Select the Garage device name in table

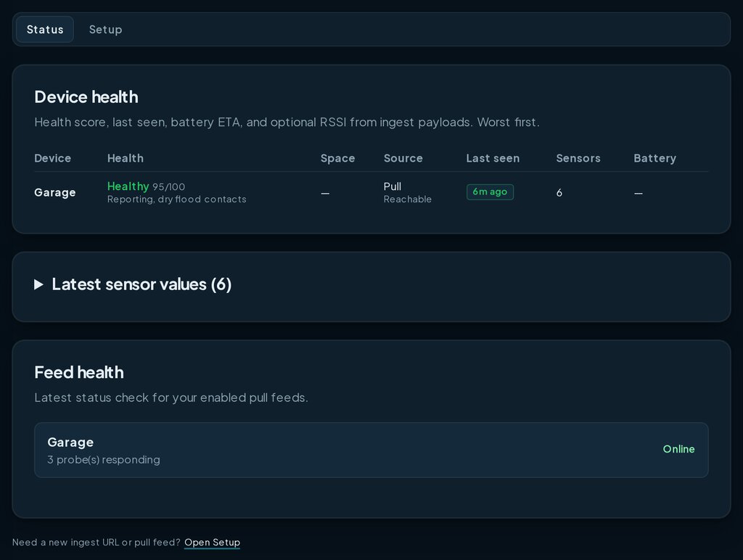pyautogui.click(x=55, y=192)
